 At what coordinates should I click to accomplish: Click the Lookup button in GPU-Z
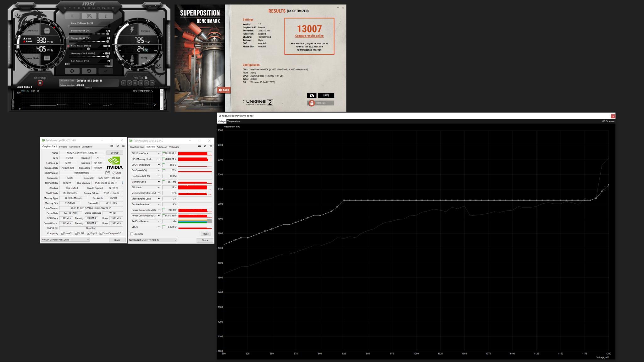coord(115,153)
